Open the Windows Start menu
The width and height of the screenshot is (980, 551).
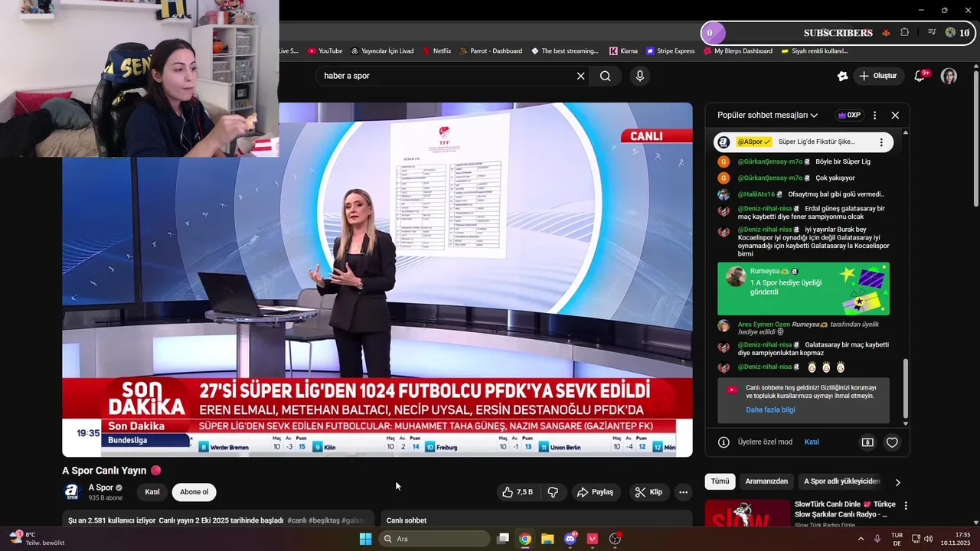coord(365,539)
